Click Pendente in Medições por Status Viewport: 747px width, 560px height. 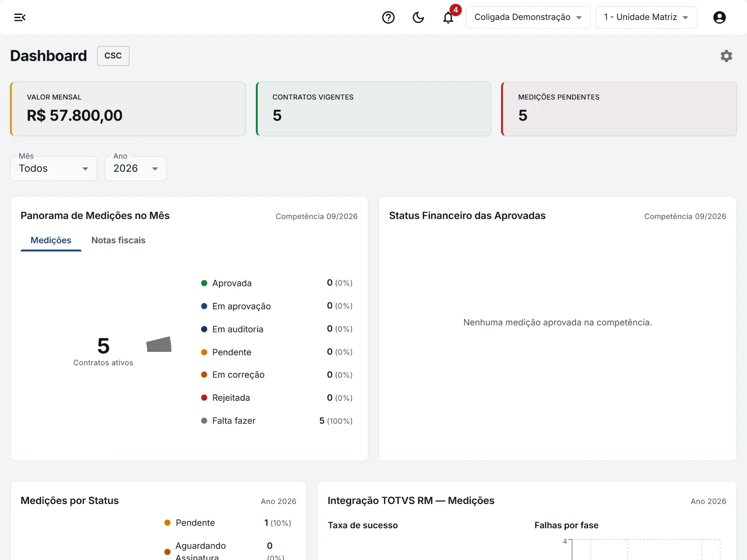point(228,523)
